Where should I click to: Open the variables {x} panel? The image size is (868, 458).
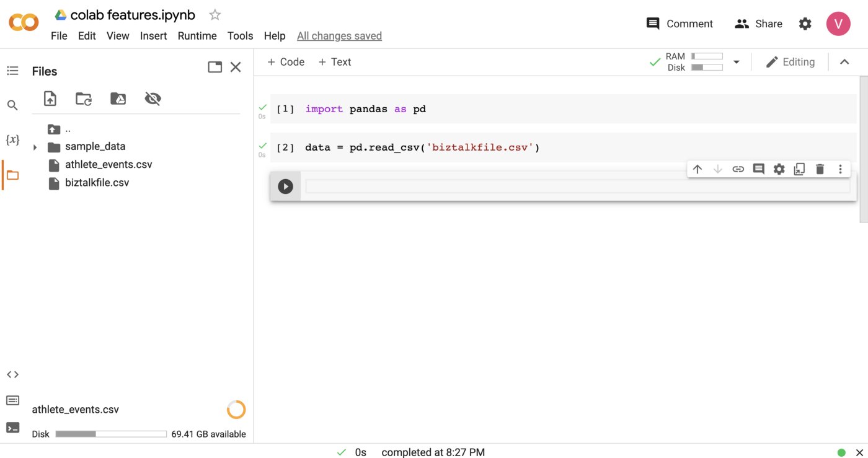[x=12, y=140]
